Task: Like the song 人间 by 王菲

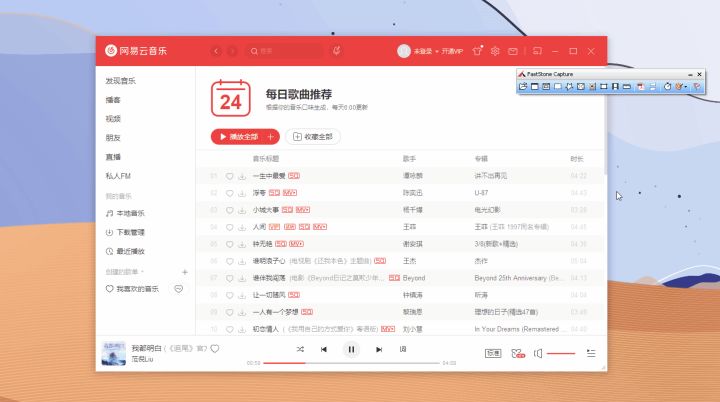Action: tap(229, 227)
